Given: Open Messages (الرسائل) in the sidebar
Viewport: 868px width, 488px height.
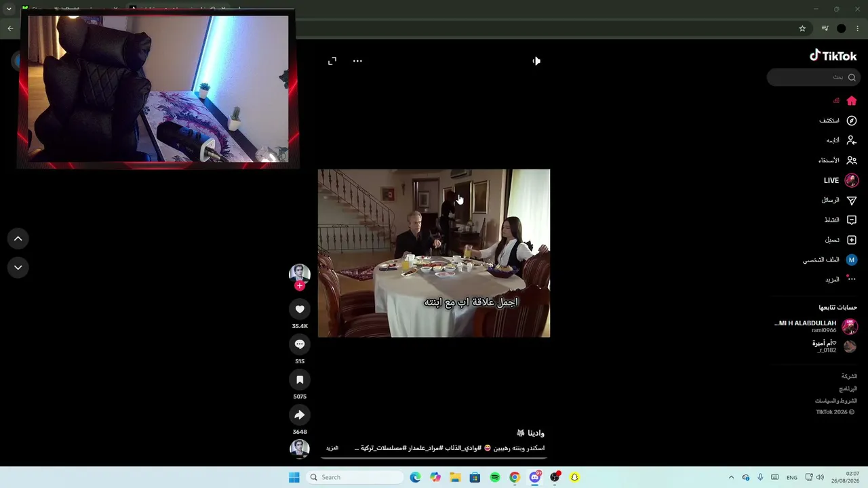Looking at the screenshot, I should [x=839, y=200].
